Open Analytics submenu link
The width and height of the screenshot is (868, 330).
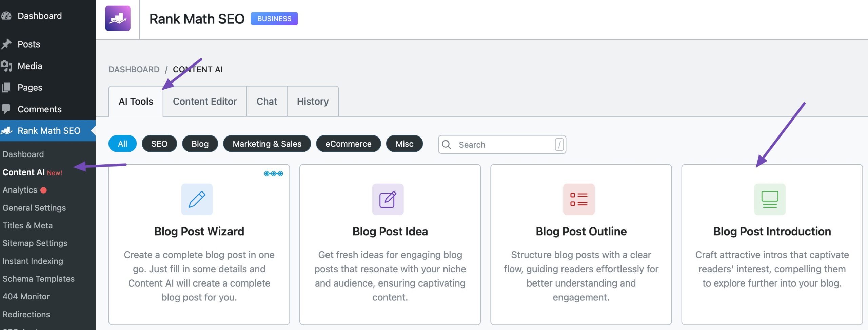20,190
